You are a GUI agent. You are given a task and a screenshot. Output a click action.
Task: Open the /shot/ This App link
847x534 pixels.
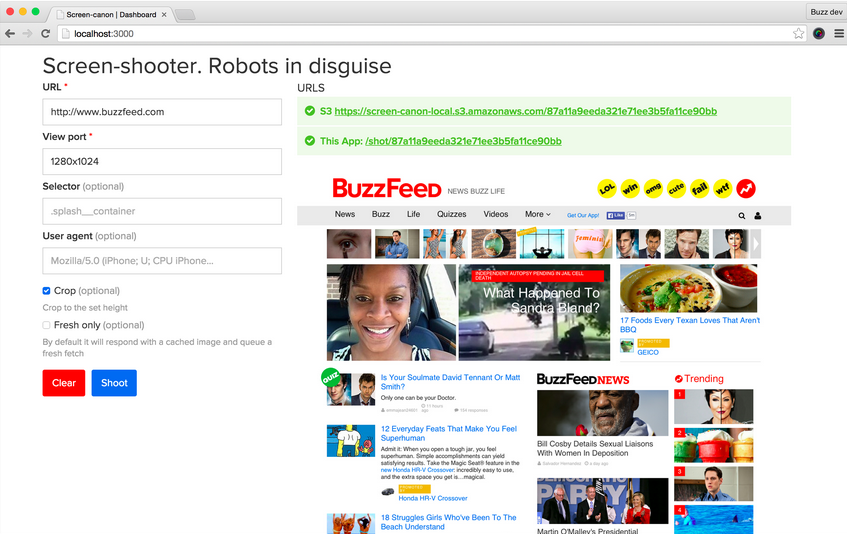coord(463,141)
